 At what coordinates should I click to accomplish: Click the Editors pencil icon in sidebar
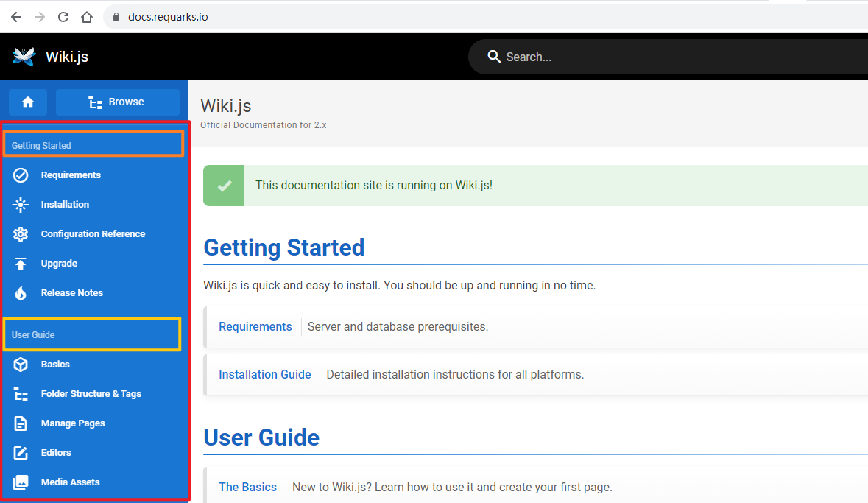coord(21,453)
